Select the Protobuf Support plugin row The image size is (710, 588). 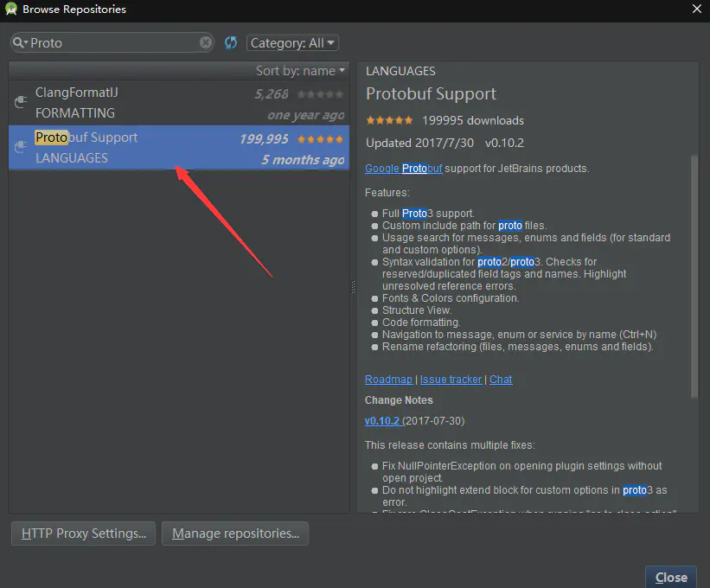pos(179,148)
